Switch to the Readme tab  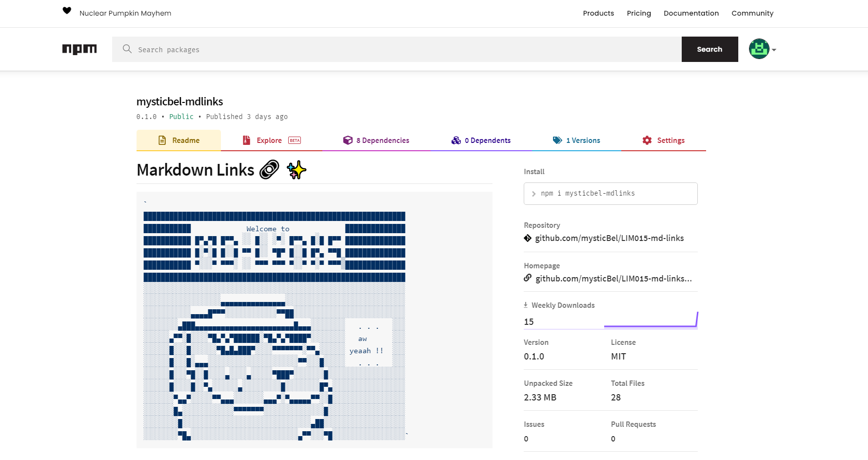(x=178, y=140)
